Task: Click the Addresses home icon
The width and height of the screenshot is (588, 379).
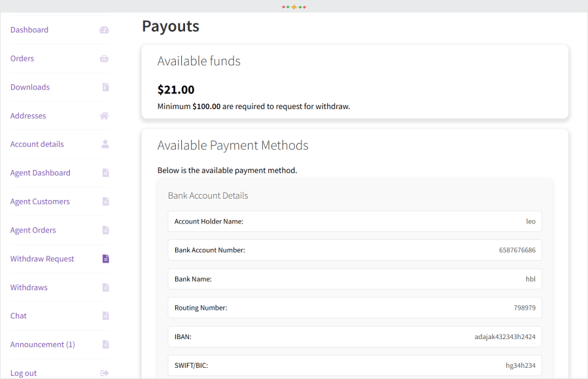Action: point(104,116)
